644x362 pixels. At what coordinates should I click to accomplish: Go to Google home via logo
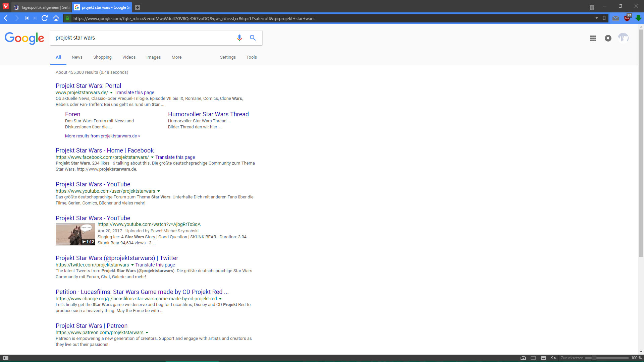tap(24, 38)
